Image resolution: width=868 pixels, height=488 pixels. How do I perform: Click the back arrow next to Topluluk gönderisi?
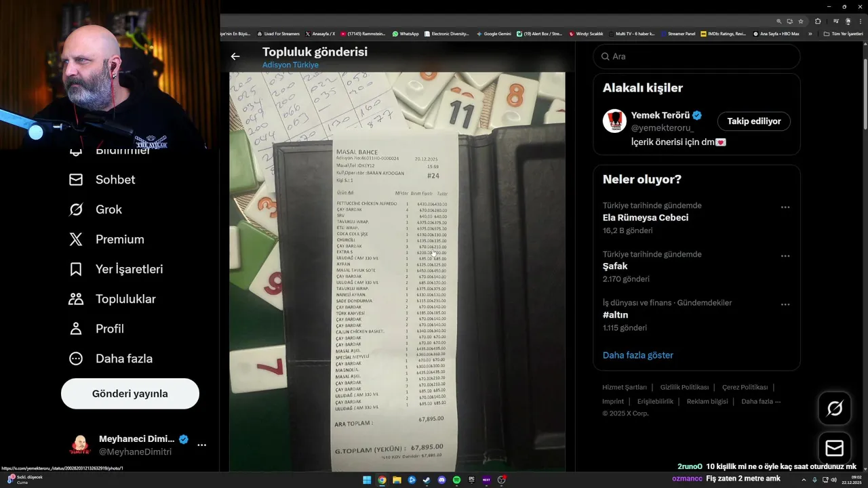[235, 56]
